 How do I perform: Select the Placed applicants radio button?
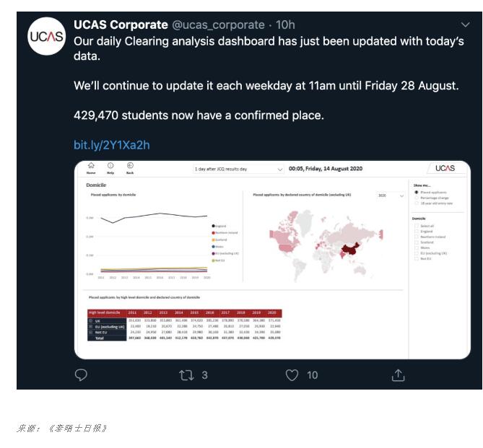coord(416,193)
